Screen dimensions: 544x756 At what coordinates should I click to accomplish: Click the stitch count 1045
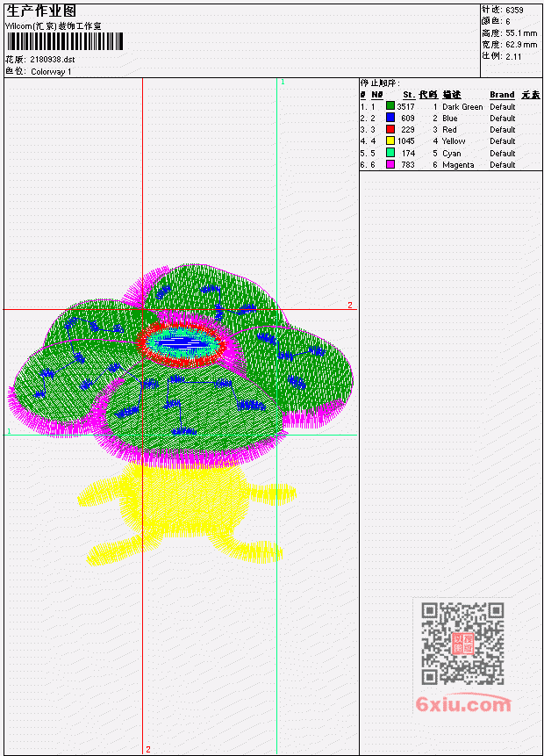tap(405, 141)
